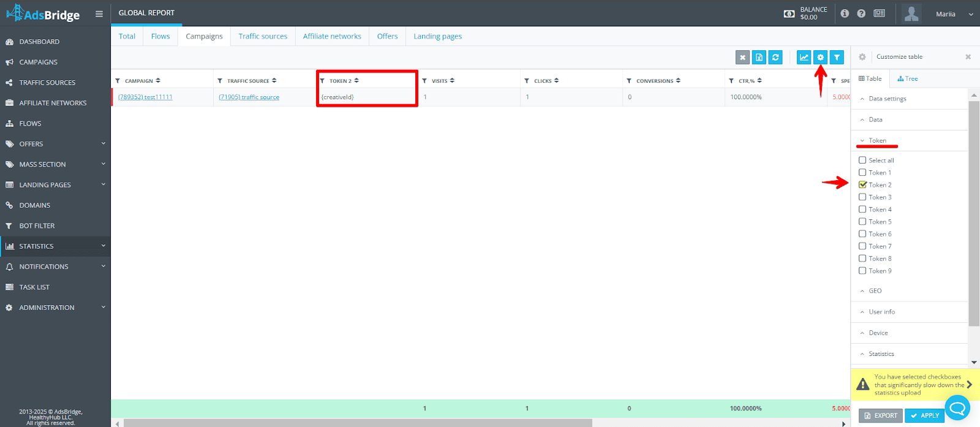Clear filters with the X toolbar button

tap(742, 57)
